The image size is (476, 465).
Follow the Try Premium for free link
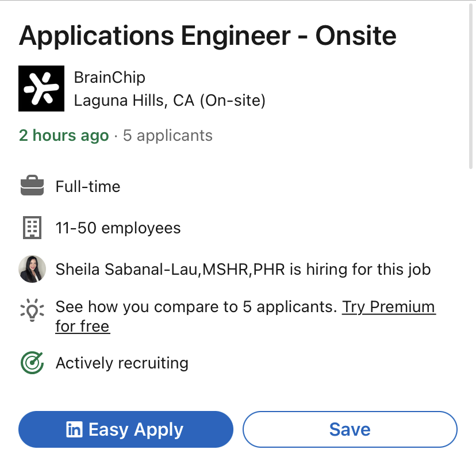[x=389, y=307]
